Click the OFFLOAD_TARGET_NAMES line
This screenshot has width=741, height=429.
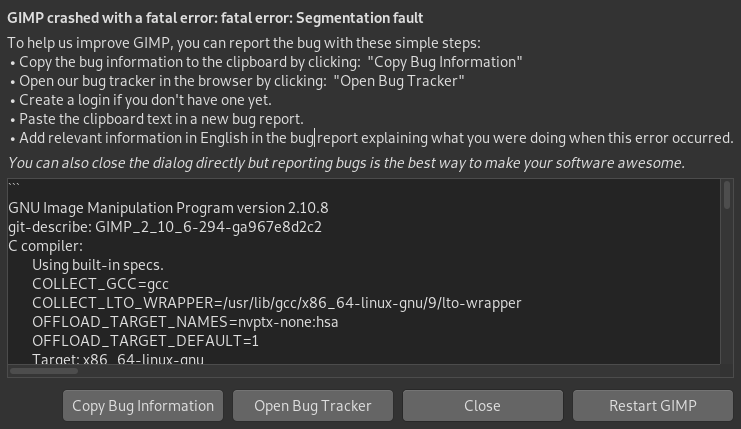186,322
